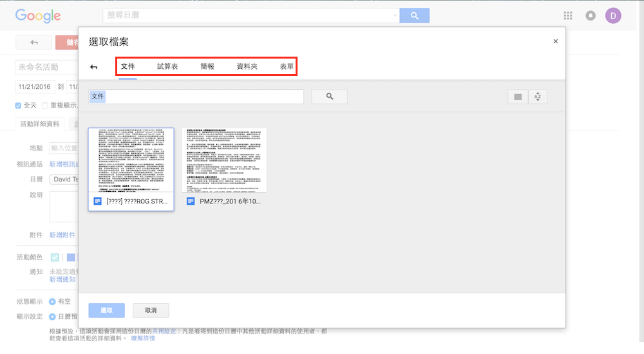Click the blue calendar search button
The width and height of the screenshot is (644, 354).
point(414,15)
